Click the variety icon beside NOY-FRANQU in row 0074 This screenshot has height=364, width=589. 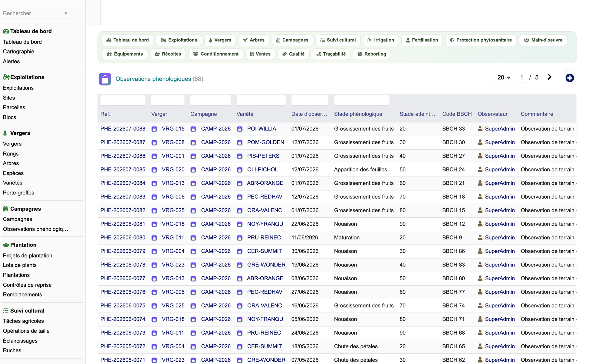(240, 320)
